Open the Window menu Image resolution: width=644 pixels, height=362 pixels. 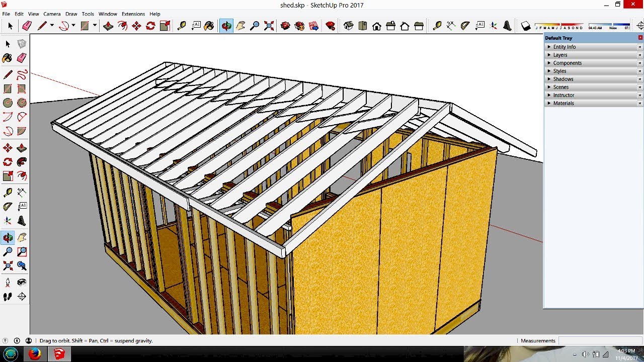click(x=108, y=14)
